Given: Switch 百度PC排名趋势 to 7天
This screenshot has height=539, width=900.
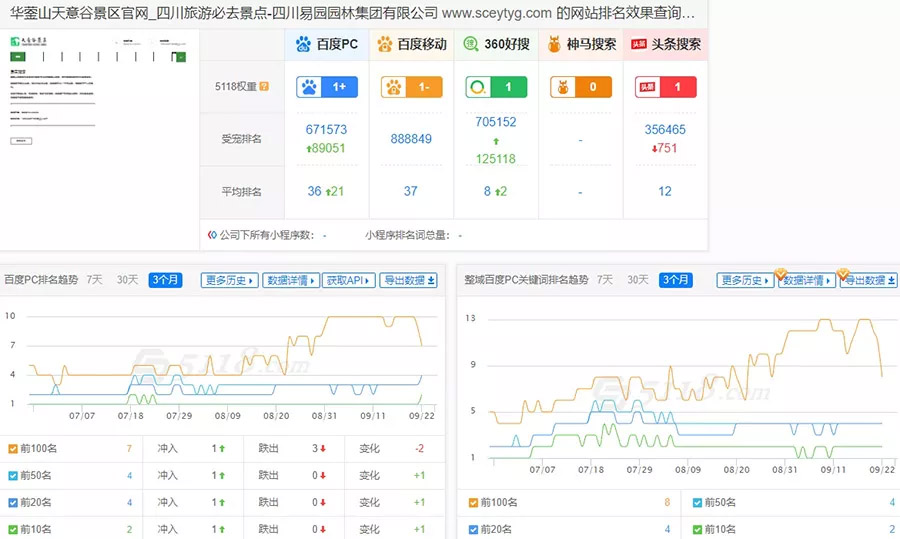Looking at the screenshot, I should [95, 280].
